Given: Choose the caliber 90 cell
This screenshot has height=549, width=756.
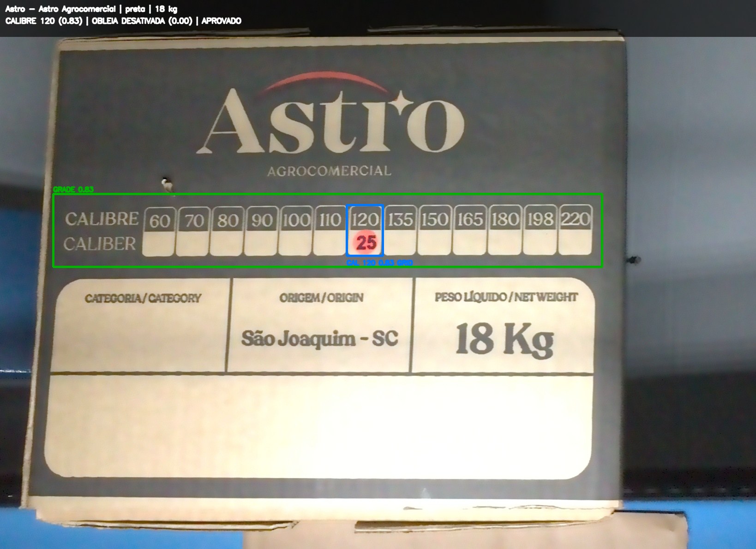Looking at the screenshot, I should pos(261,231).
